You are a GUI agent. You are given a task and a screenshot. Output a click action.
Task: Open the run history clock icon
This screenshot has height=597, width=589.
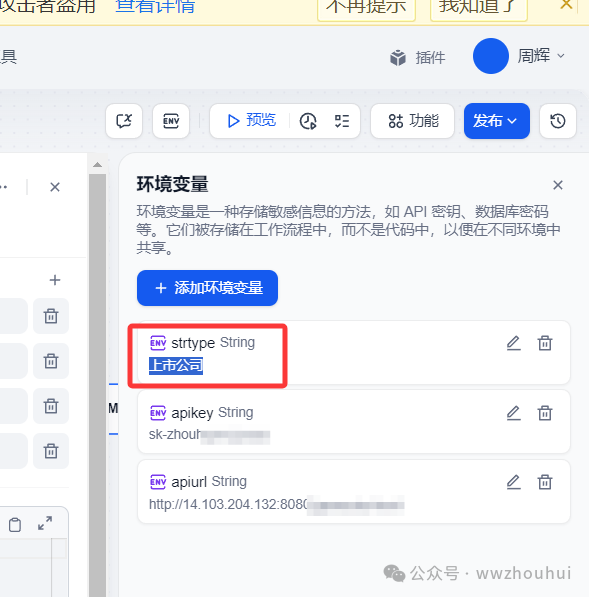pyautogui.click(x=308, y=121)
